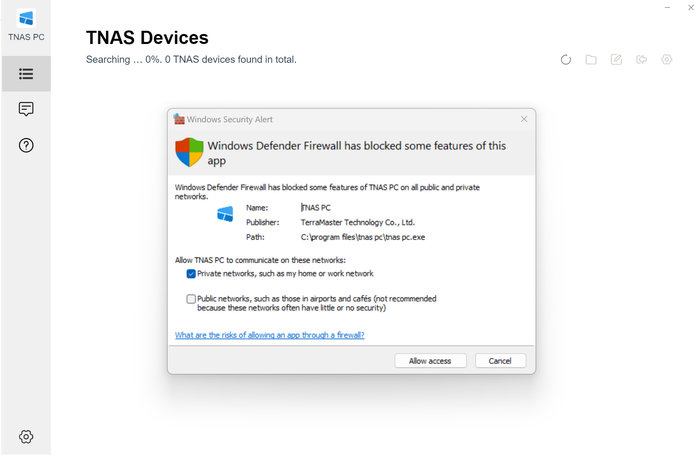This screenshot has width=700, height=457.
Task: Open the device list view in sidebar
Action: 26,73
